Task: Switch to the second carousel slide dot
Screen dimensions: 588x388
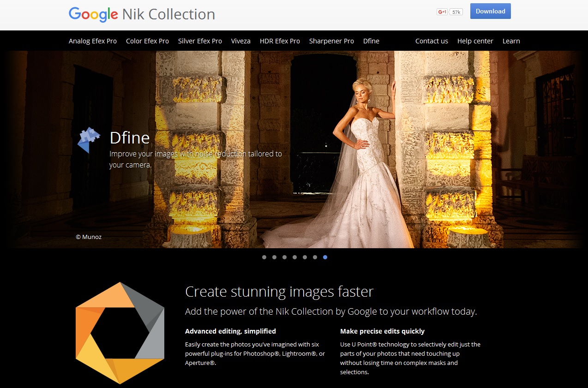Action: [x=274, y=257]
